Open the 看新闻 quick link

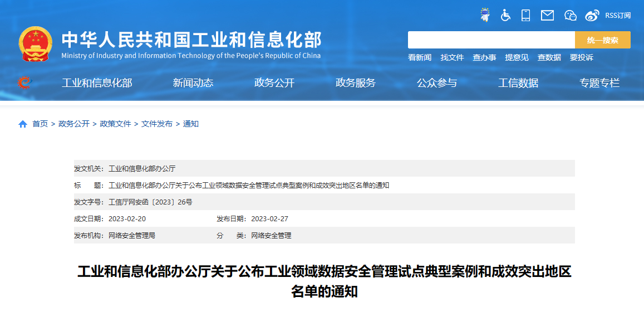420,57
